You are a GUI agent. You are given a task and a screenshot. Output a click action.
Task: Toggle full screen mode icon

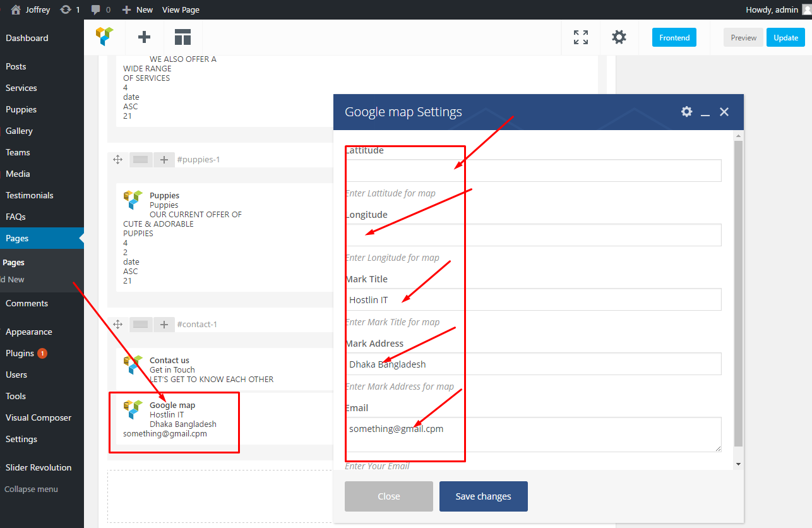[580, 37]
